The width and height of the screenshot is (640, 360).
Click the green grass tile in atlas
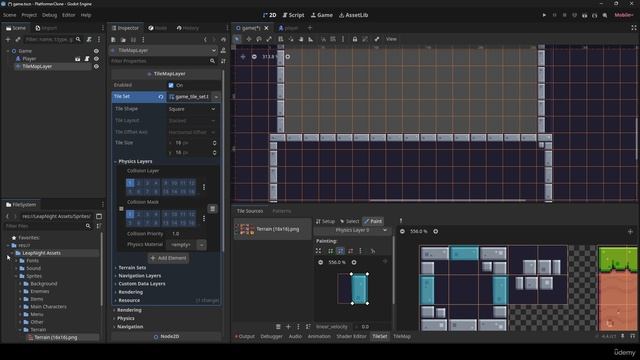coord(618,259)
